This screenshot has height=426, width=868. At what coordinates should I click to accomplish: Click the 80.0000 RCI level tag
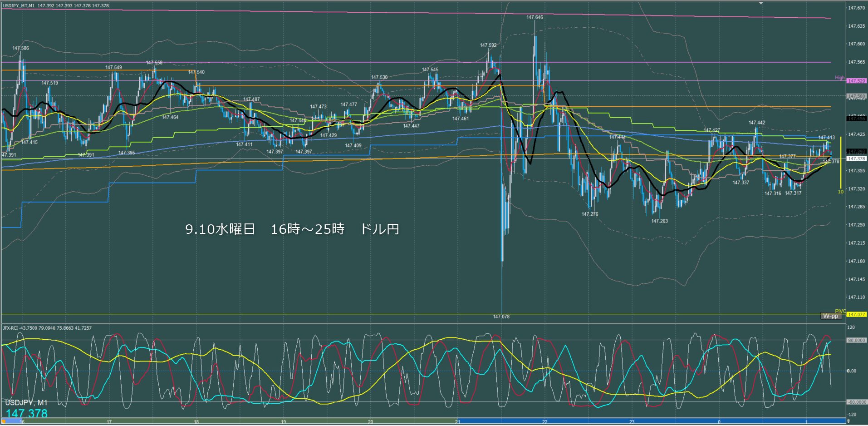tap(856, 340)
